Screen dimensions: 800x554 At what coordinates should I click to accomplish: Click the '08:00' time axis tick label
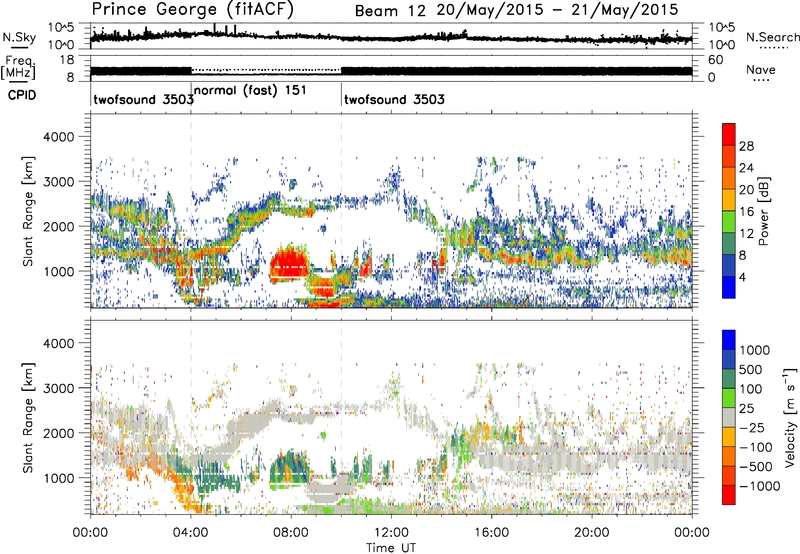(291, 532)
